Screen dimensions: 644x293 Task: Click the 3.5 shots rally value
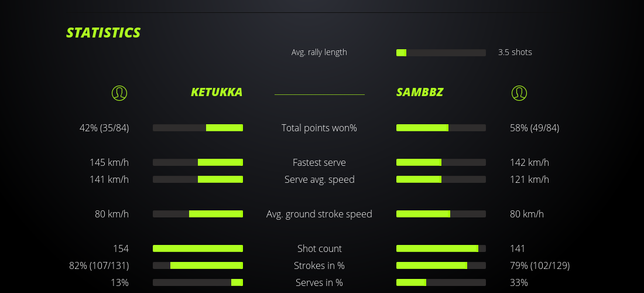click(x=515, y=52)
